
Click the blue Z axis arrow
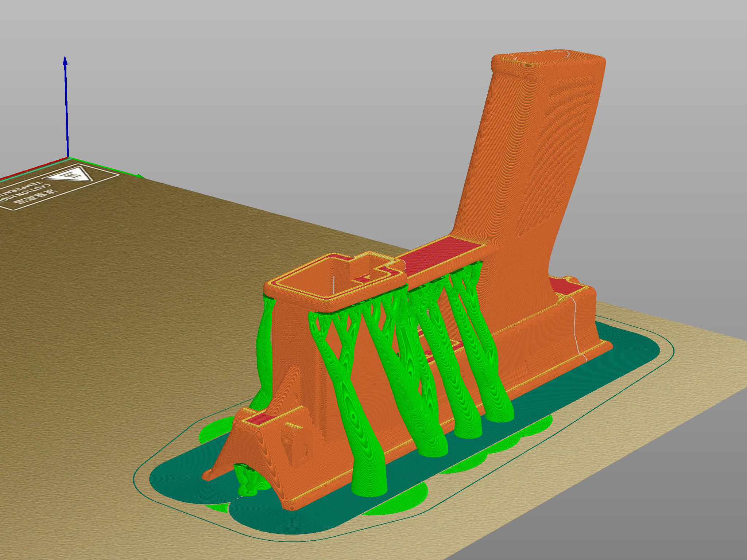(x=66, y=106)
